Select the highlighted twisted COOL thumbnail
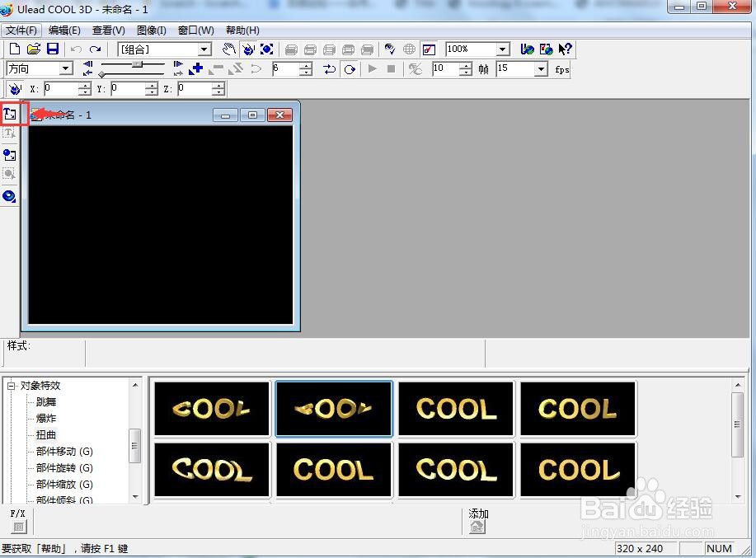The width and height of the screenshot is (756, 558). click(x=334, y=409)
